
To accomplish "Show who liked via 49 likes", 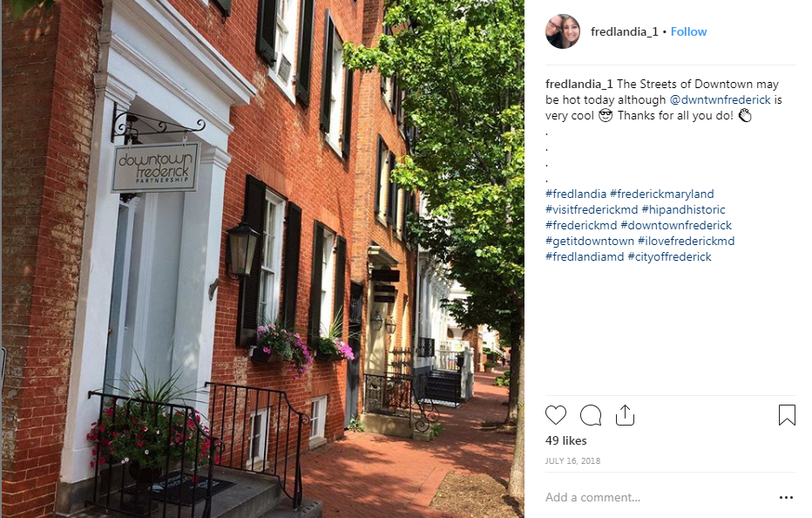I will point(565,440).
